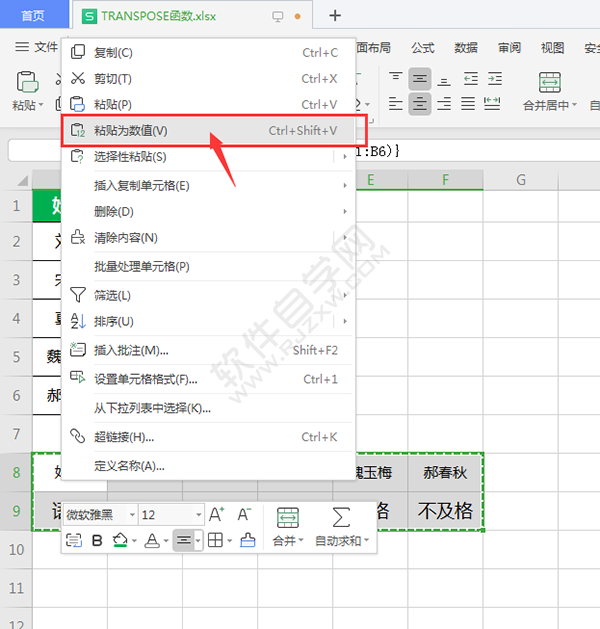
Task: Open the 公式 ribbon tab
Action: [422, 48]
